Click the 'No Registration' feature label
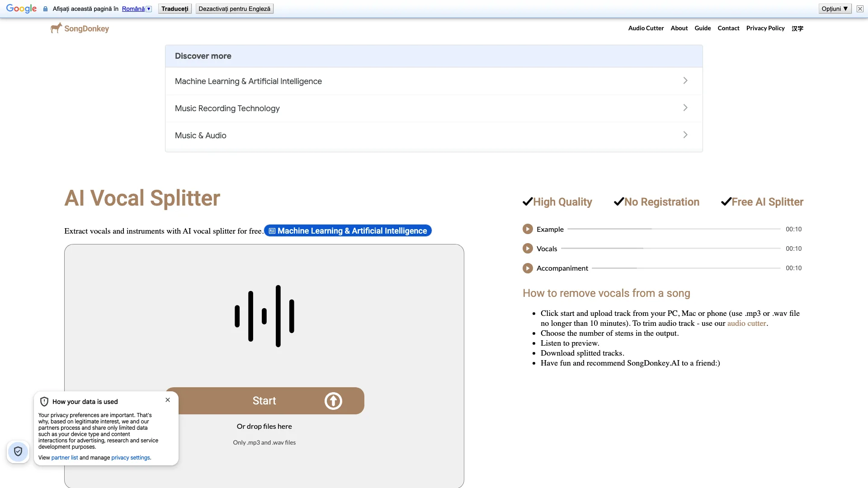The width and height of the screenshot is (868, 488). [x=662, y=202]
